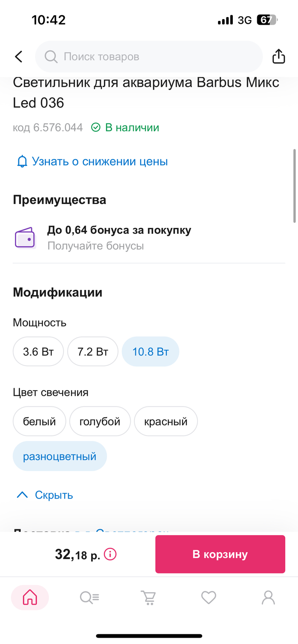
Task: Choose белый glow color
Action: [40, 421]
